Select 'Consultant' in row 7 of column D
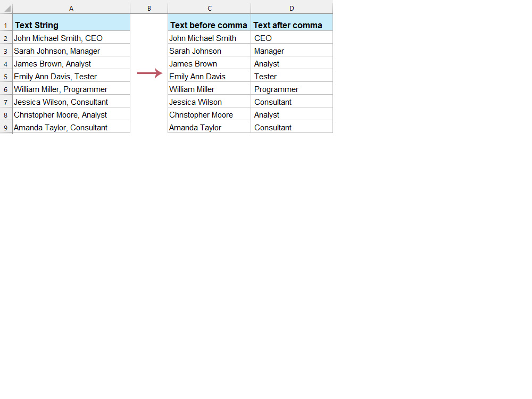The height and width of the screenshot is (399, 532). tap(292, 101)
